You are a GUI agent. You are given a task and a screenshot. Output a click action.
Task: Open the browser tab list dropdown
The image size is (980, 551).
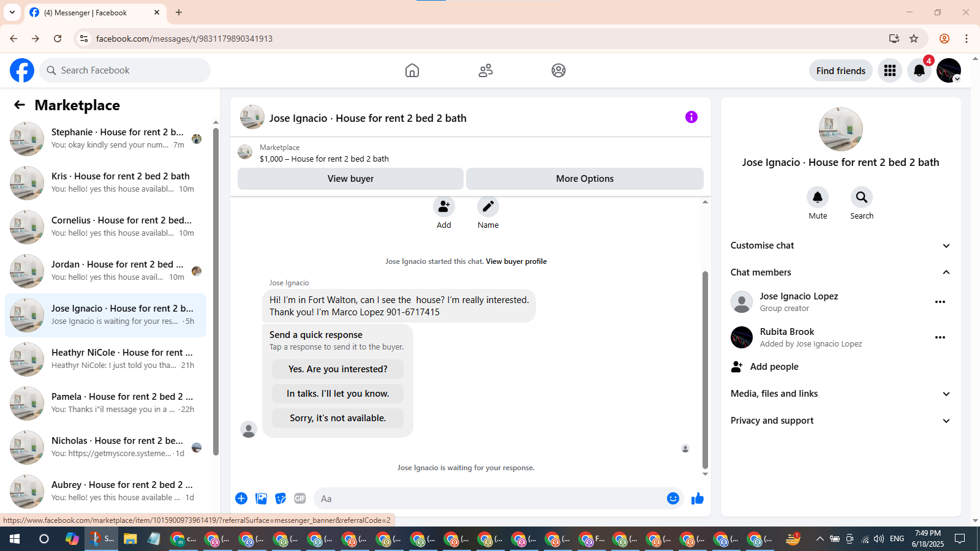coord(12,12)
